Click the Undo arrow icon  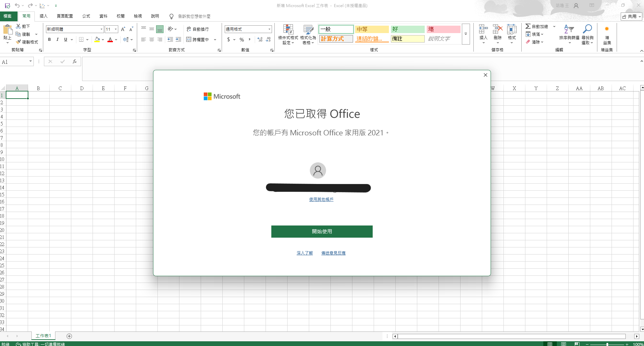click(17, 6)
